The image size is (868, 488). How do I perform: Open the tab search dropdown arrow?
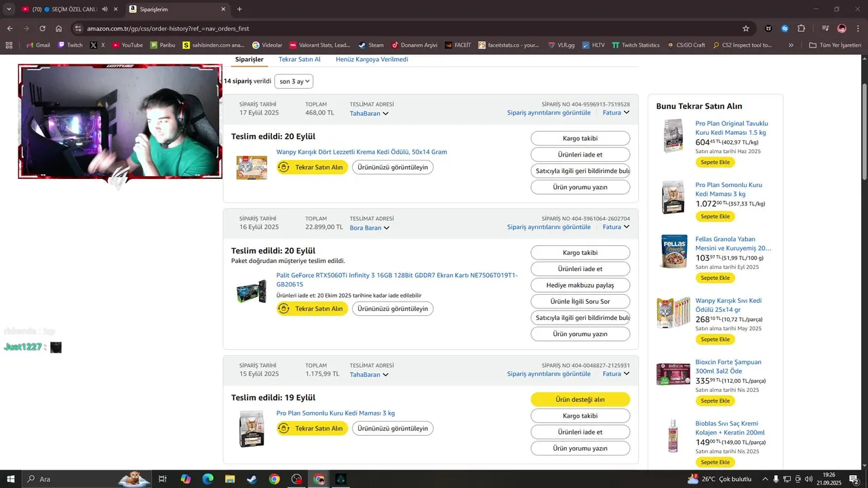pyautogui.click(x=9, y=9)
